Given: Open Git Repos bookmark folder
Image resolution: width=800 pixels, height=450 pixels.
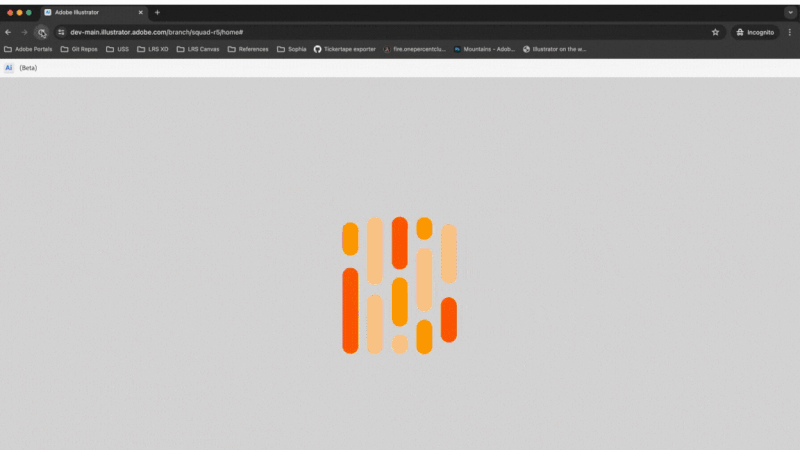Looking at the screenshot, I should 79,49.
